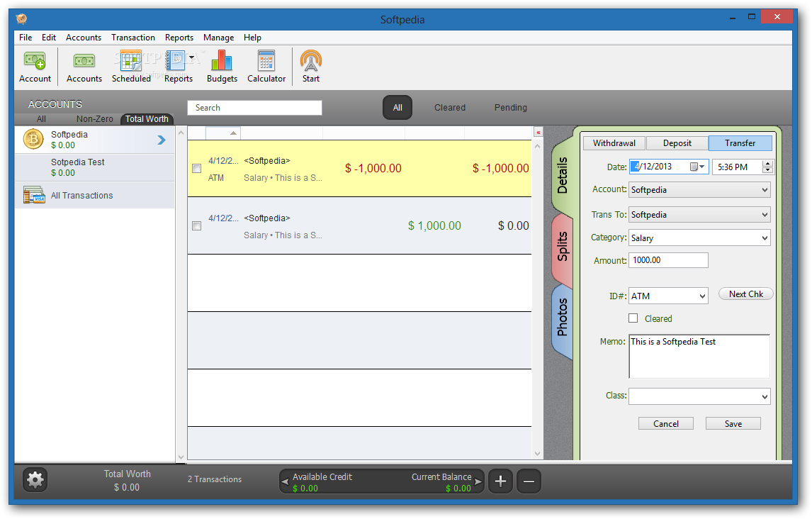Click the All Transactions credit cards icon
This screenshot has height=519, width=812.
(x=34, y=195)
